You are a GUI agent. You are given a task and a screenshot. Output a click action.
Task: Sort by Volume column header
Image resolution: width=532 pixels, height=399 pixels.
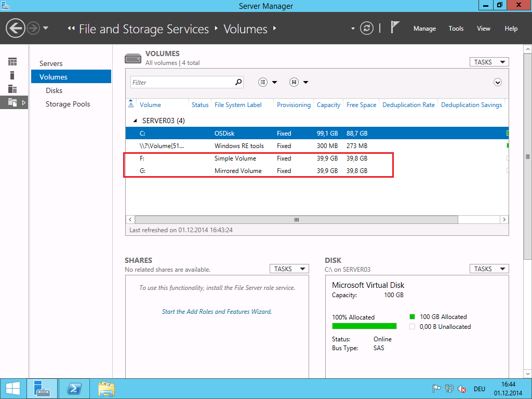pos(150,105)
